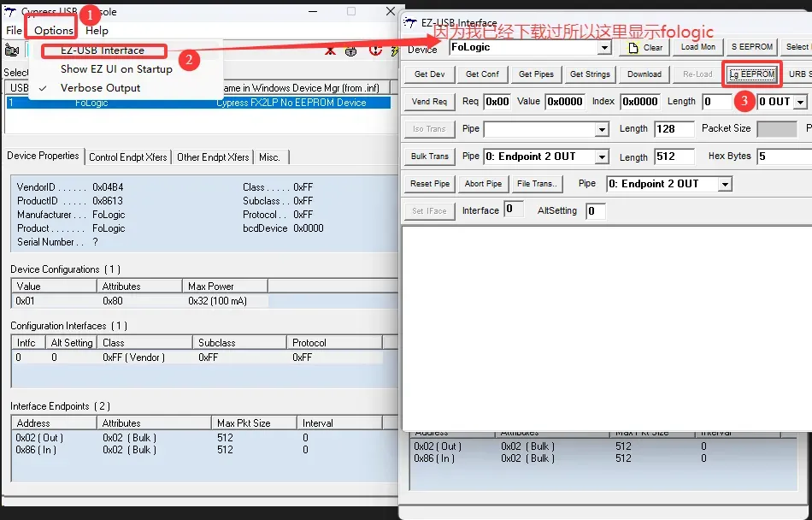Click the Value field showing 0x0000
The image size is (812, 520).
point(566,102)
